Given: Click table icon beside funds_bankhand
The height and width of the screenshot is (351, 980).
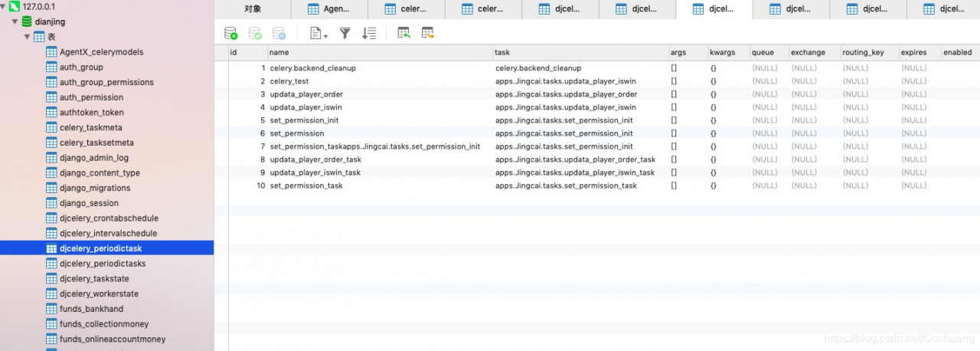Looking at the screenshot, I should [x=51, y=309].
